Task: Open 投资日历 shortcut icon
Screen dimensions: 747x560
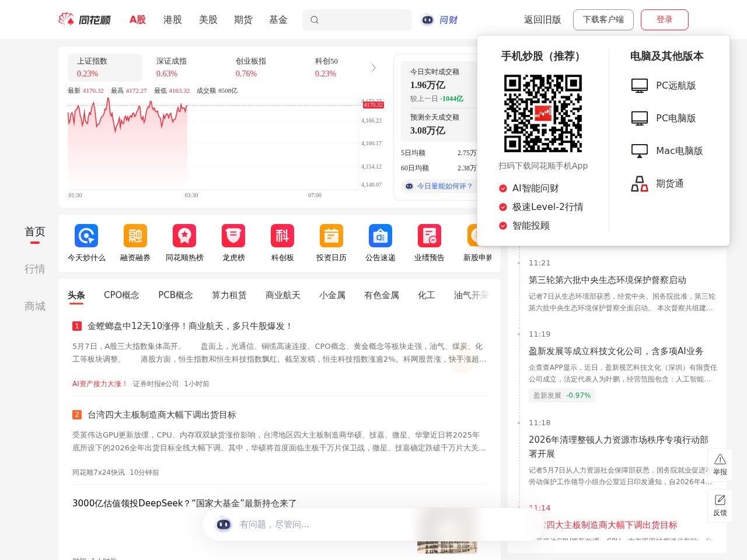Action: pyautogui.click(x=331, y=236)
